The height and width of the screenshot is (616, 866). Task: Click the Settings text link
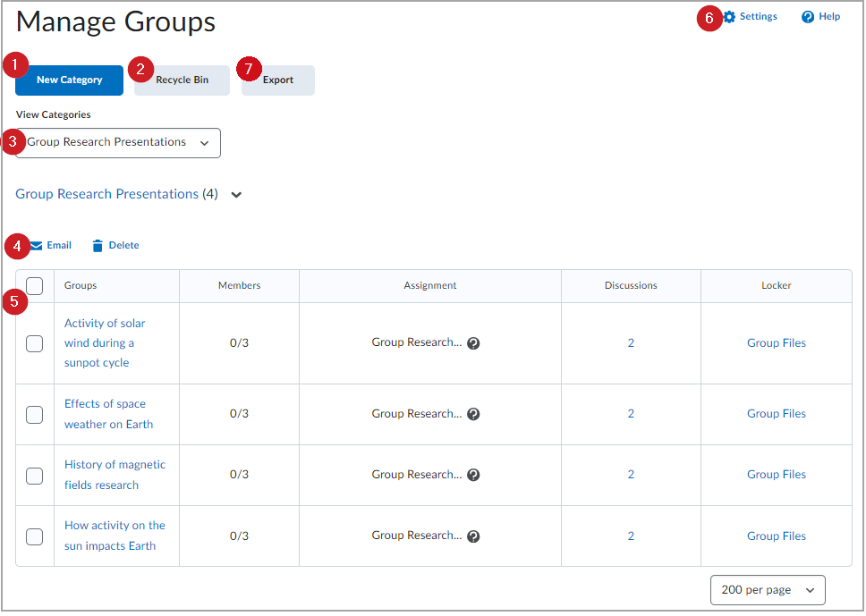click(759, 17)
